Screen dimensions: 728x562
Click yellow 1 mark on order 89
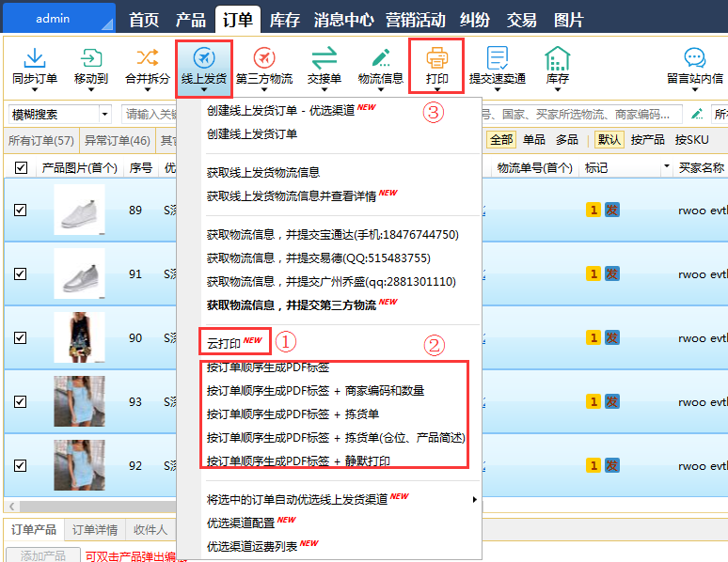[593, 211]
